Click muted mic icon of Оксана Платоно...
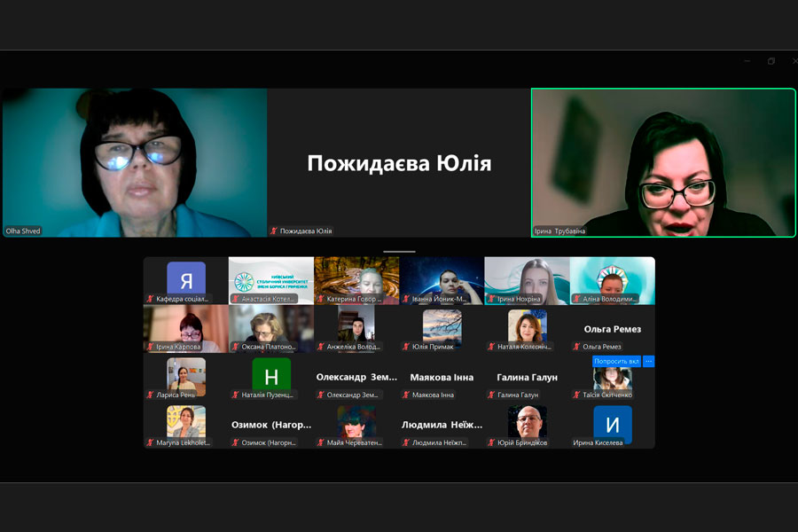This screenshot has width=798, height=532. 236,347
